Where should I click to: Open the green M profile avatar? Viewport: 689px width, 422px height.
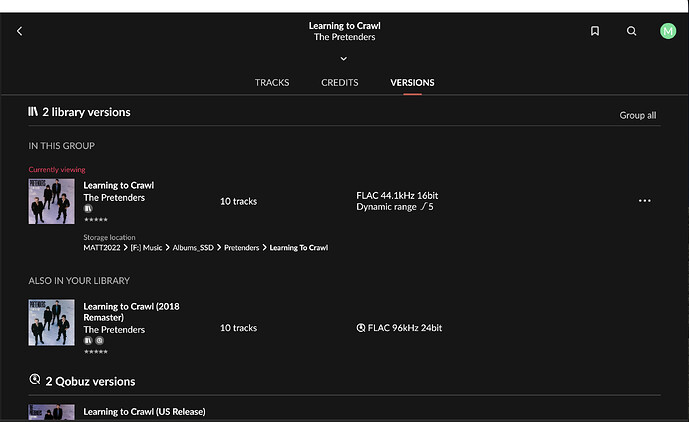(x=668, y=31)
